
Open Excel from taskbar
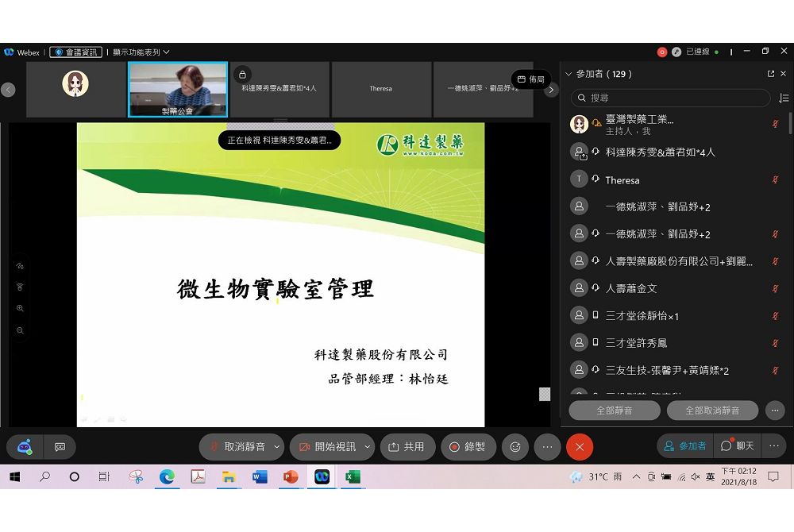[x=353, y=477]
